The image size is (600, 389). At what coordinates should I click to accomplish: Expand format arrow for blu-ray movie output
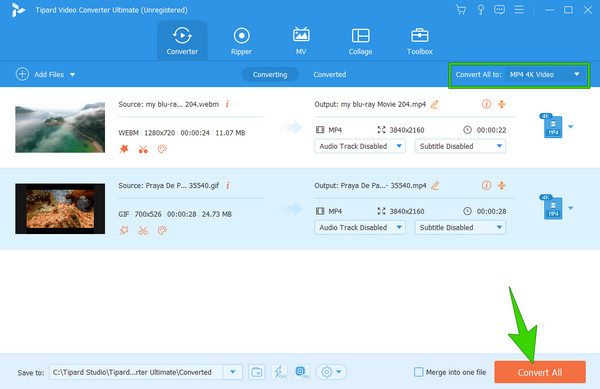pos(571,127)
